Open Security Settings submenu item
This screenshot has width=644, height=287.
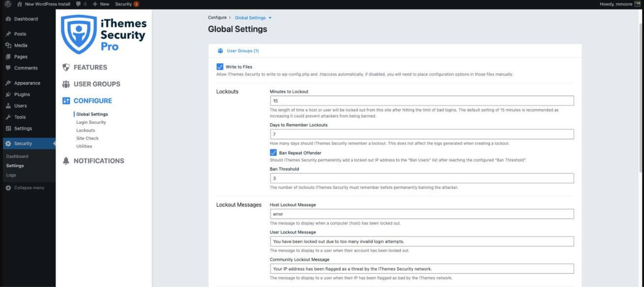pyautogui.click(x=15, y=166)
